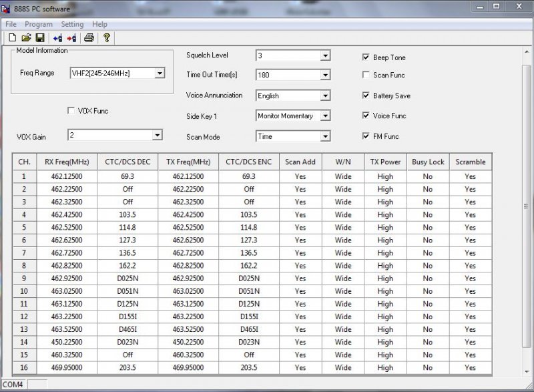Open a file using the folder icon
534x392 pixels.
26,38
